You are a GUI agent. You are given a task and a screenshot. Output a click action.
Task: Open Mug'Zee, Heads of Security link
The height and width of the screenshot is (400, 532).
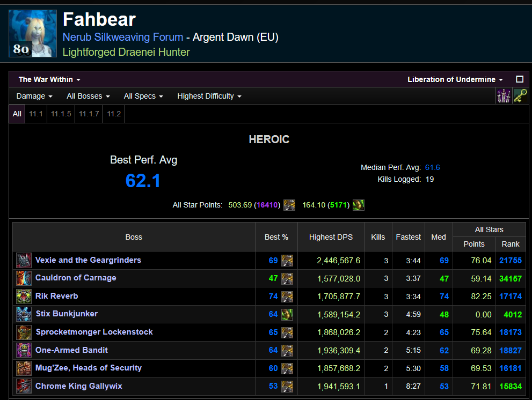pos(89,368)
